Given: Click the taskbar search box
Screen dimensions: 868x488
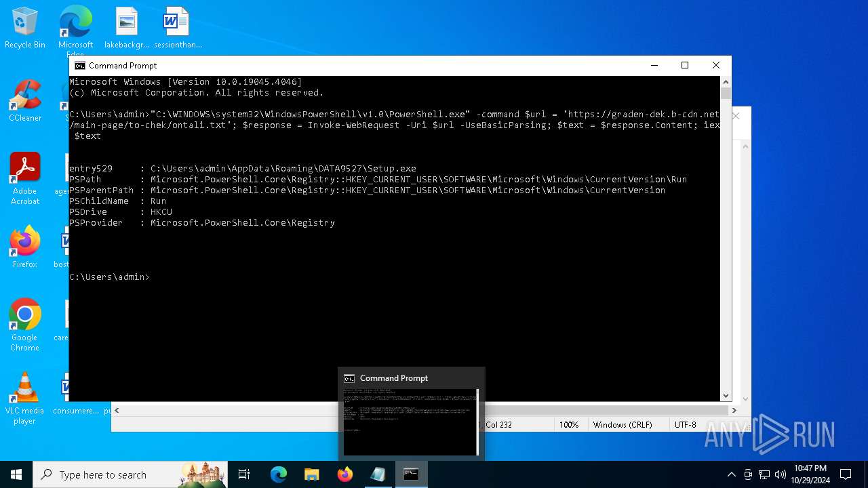Looking at the screenshot, I should pyautogui.click(x=130, y=474).
